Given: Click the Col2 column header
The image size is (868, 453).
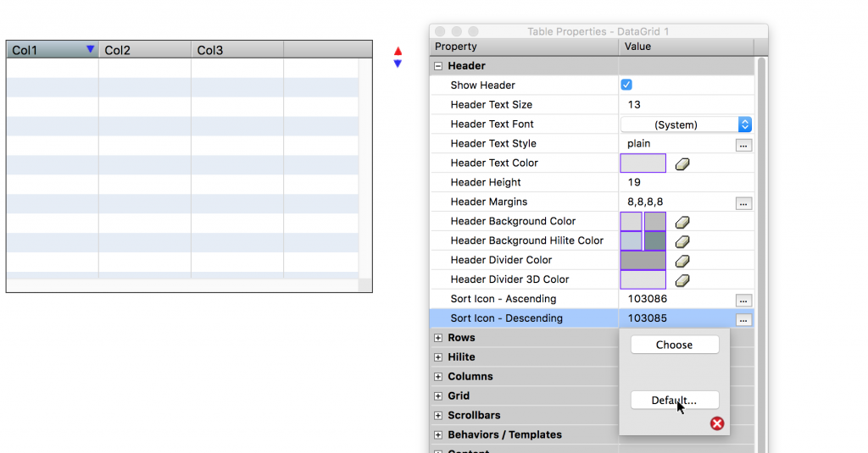Looking at the screenshot, I should (144, 51).
